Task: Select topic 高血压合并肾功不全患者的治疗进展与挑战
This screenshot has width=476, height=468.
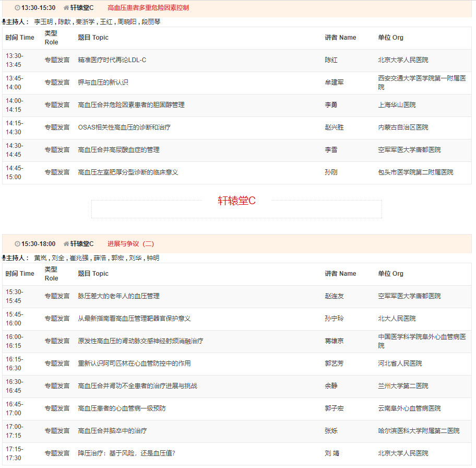Action: [x=137, y=386]
